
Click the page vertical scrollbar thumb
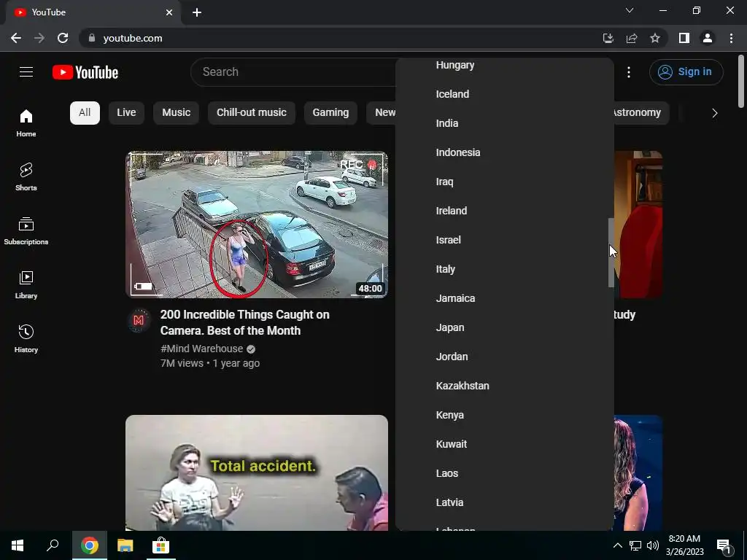tap(741, 82)
